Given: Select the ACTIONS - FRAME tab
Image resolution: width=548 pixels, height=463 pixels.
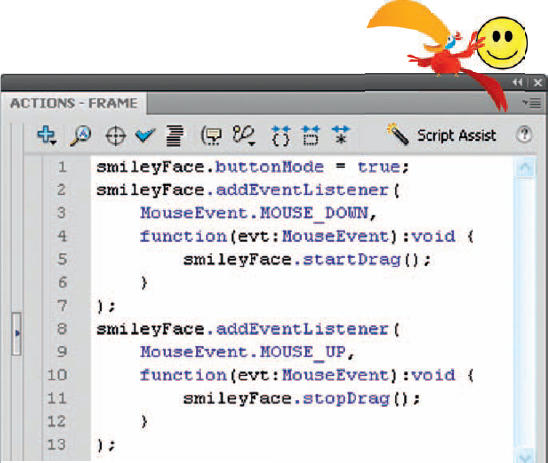Looking at the screenshot, I should (x=74, y=103).
